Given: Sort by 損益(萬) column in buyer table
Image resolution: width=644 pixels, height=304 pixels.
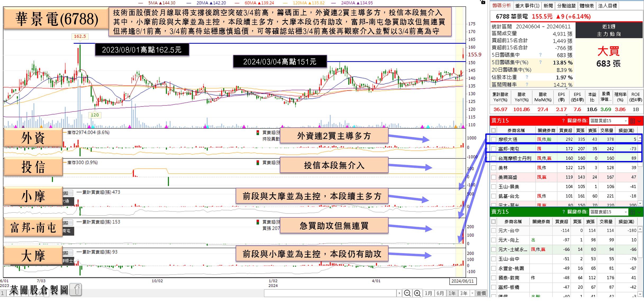Looking at the screenshot, I should pyautogui.click(x=626, y=130).
